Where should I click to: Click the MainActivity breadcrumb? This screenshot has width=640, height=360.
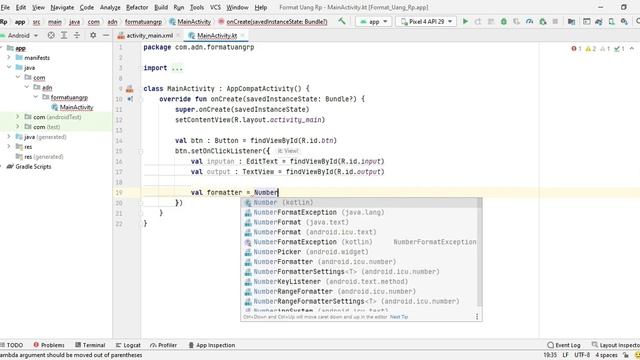(x=190, y=22)
